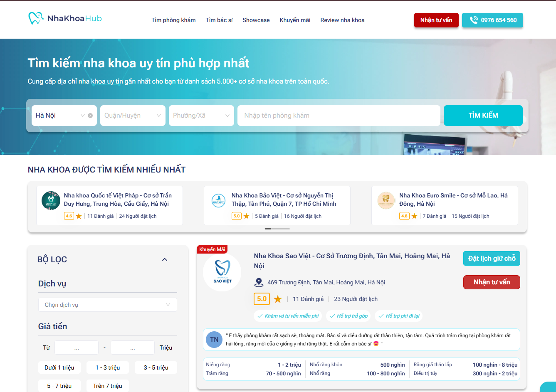Select the Dưới 1 triệu price filter
Image resolution: width=556 pixels, height=392 pixels.
tap(59, 367)
